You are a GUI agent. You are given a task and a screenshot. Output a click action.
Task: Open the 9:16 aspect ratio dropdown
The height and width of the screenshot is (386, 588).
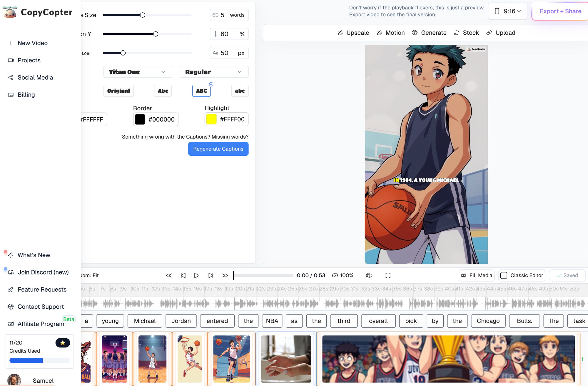(508, 11)
